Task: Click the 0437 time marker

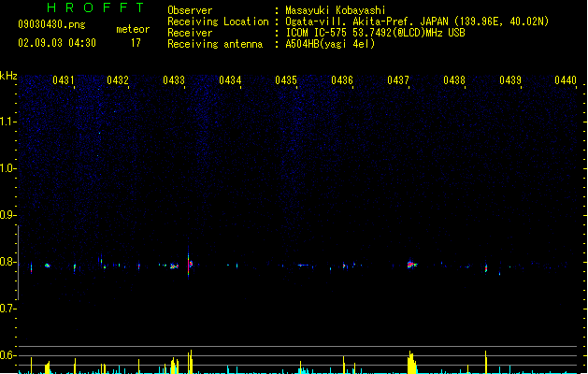Action: [x=398, y=80]
